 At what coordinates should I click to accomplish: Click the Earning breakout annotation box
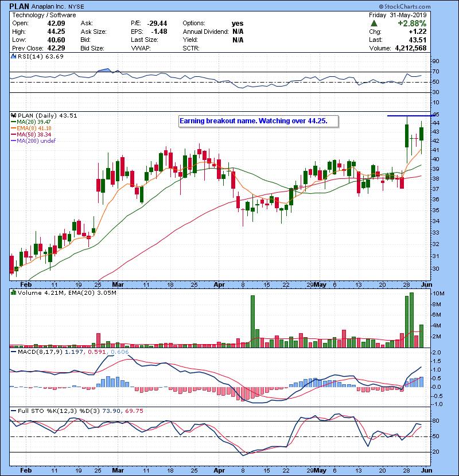pos(259,122)
